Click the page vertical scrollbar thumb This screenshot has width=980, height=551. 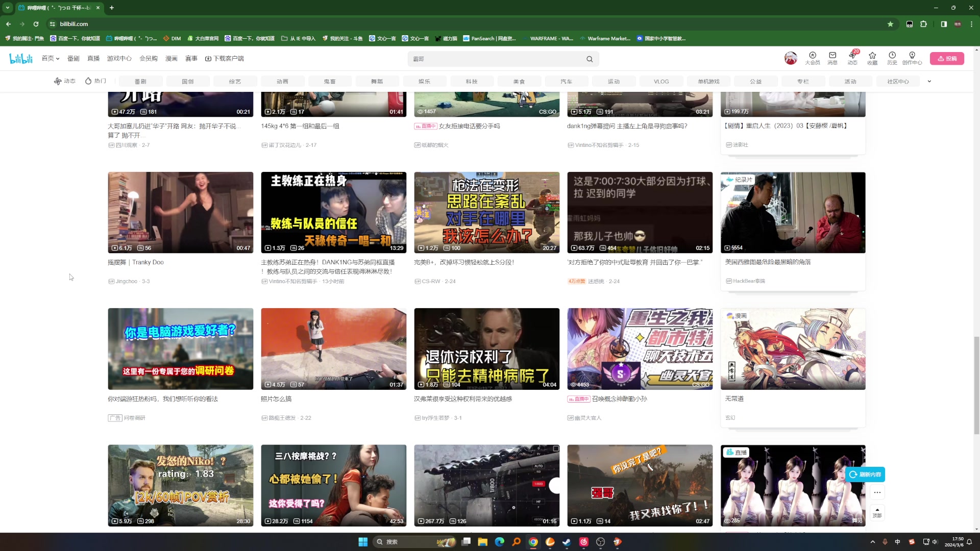pos(977,385)
